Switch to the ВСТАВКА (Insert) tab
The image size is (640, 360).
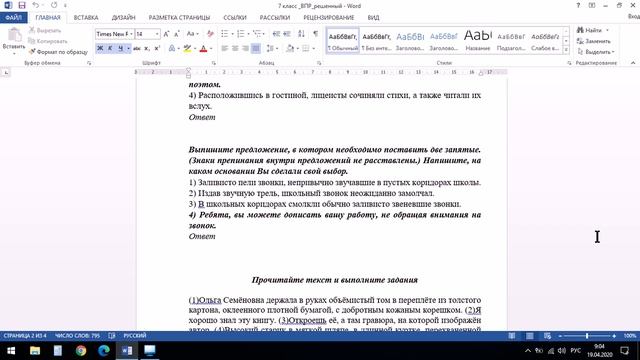pyautogui.click(x=86, y=18)
